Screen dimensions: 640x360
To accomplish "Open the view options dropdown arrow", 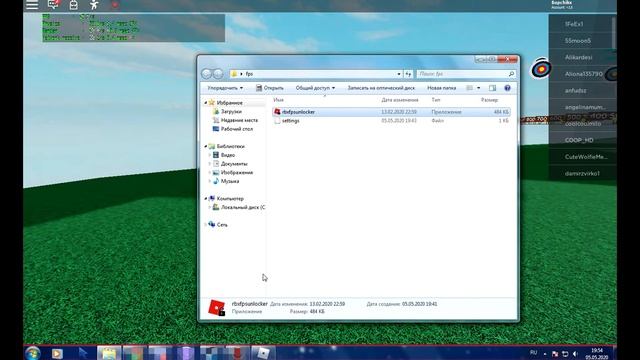I will point(479,88).
